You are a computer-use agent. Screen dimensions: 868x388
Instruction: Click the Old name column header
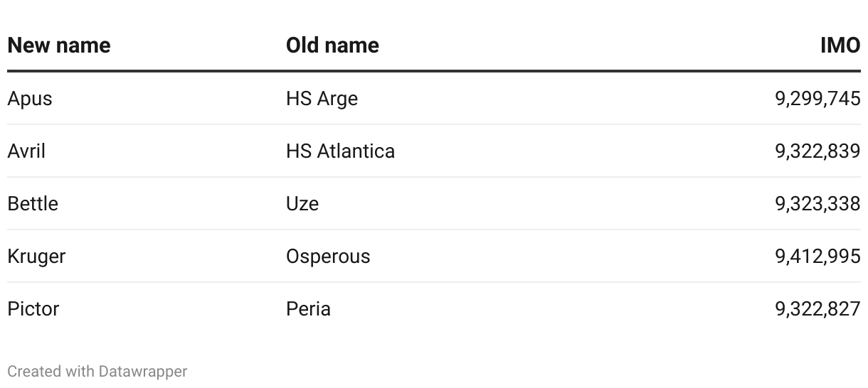[x=332, y=45]
